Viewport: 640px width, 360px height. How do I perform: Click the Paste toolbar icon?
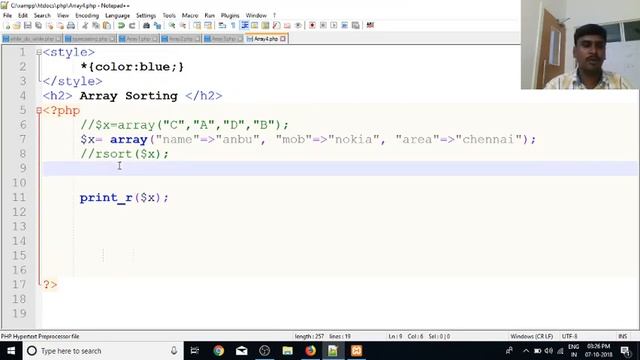click(107, 26)
